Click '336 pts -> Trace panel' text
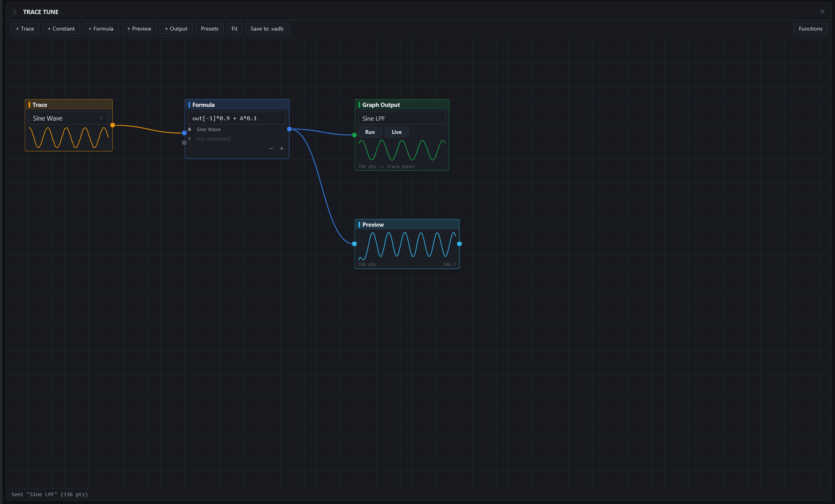The width and height of the screenshot is (835, 504). (386, 166)
